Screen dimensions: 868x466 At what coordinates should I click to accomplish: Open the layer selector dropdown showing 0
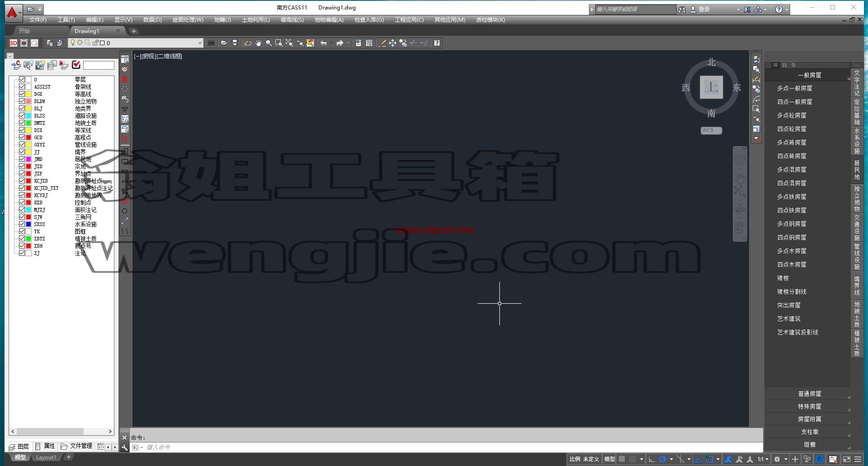[135, 43]
